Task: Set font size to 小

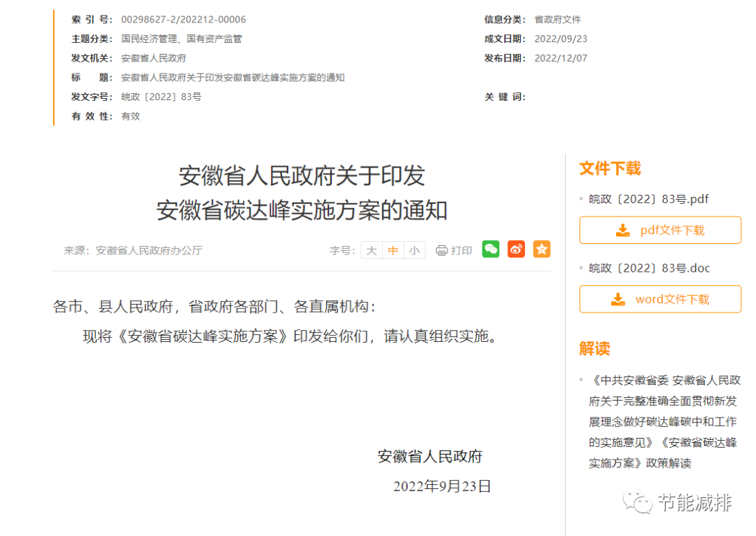Action: pyautogui.click(x=414, y=250)
